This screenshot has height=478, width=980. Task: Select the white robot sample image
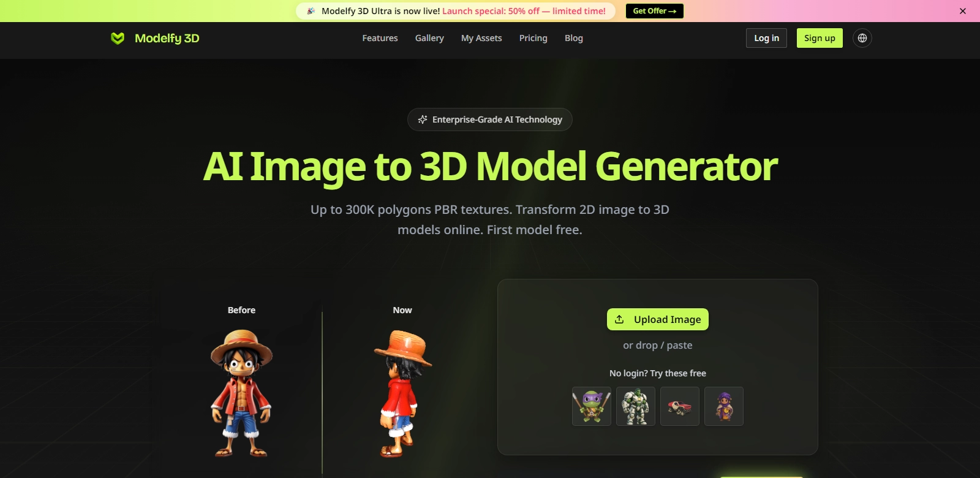636,406
